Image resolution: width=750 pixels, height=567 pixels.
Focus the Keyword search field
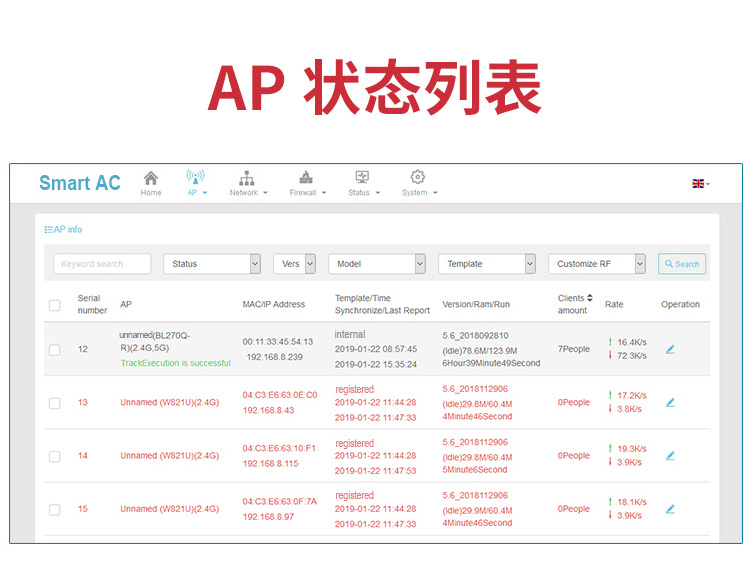pos(102,264)
